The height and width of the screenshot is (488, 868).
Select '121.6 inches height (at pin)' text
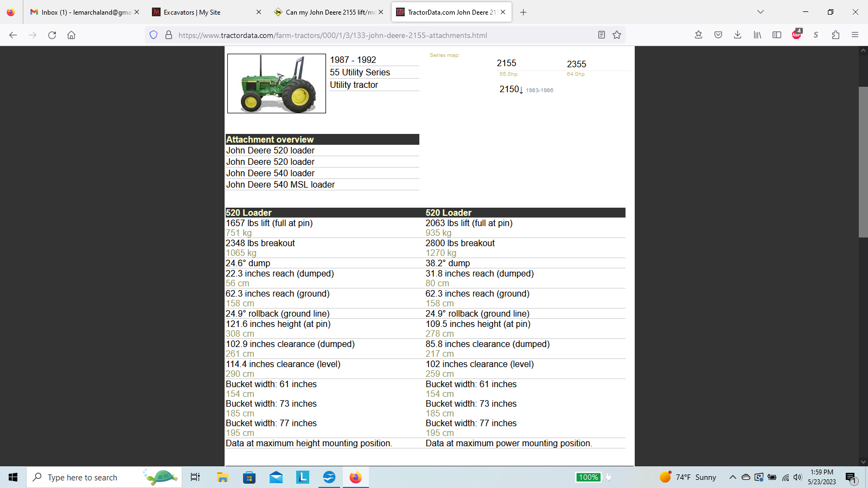pos(278,324)
